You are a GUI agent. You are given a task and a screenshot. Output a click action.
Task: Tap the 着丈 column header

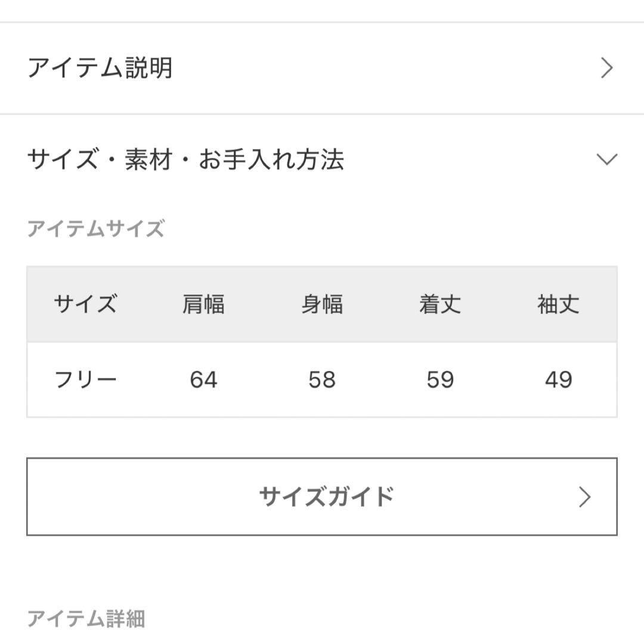440,305
